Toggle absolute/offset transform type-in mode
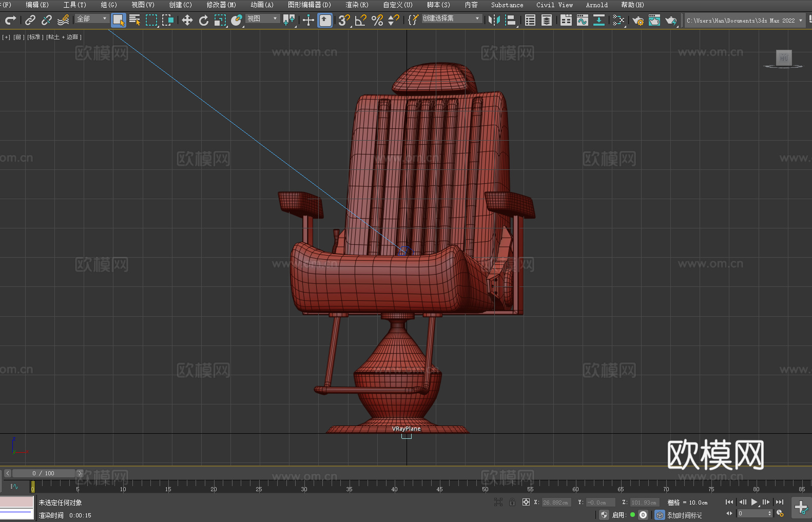The height and width of the screenshot is (522, 812). 526,502
